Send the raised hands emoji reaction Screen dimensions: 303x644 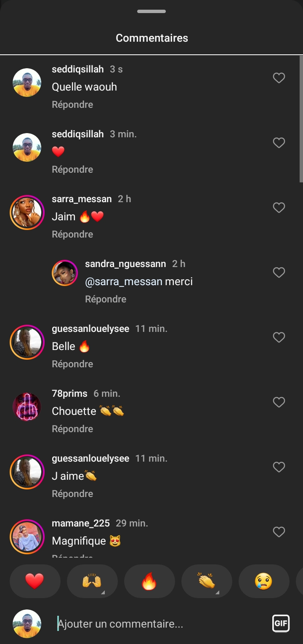(92, 581)
